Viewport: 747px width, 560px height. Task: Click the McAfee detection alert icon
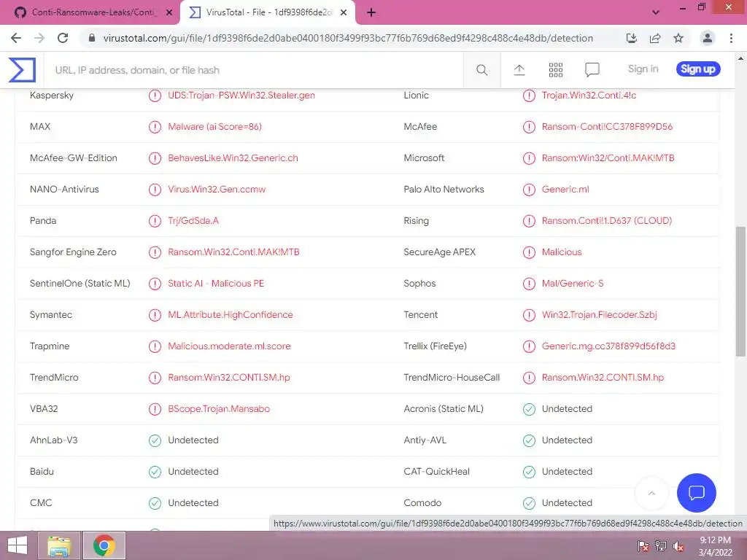529,127
